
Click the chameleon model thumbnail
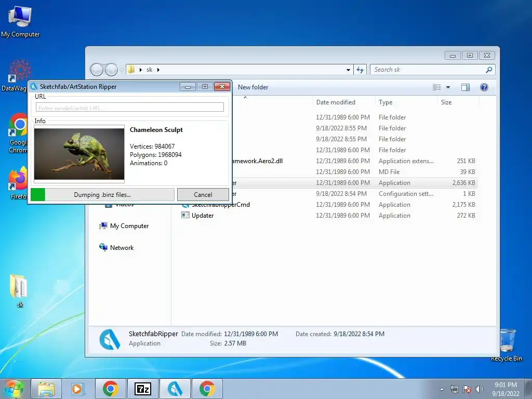[x=79, y=154]
